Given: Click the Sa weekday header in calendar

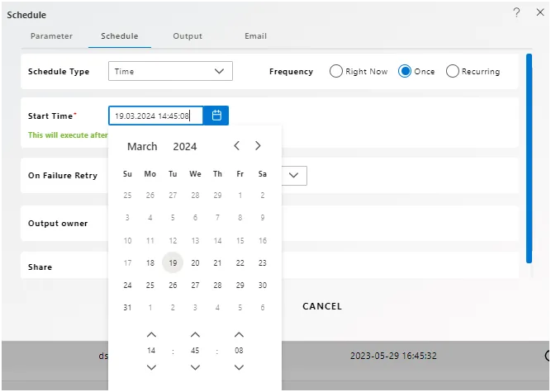Looking at the screenshot, I should (x=263, y=174).
